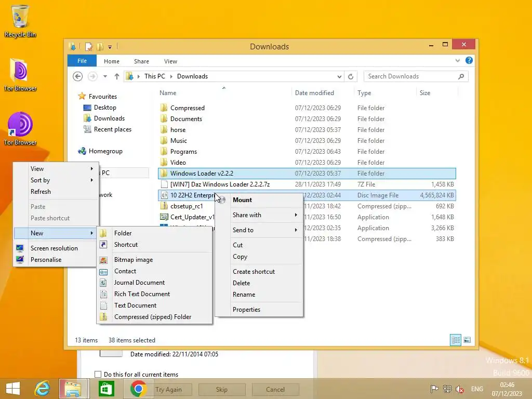Choose Personalise from desktop menu
The image size is (532, 399).
pos(56,260)
